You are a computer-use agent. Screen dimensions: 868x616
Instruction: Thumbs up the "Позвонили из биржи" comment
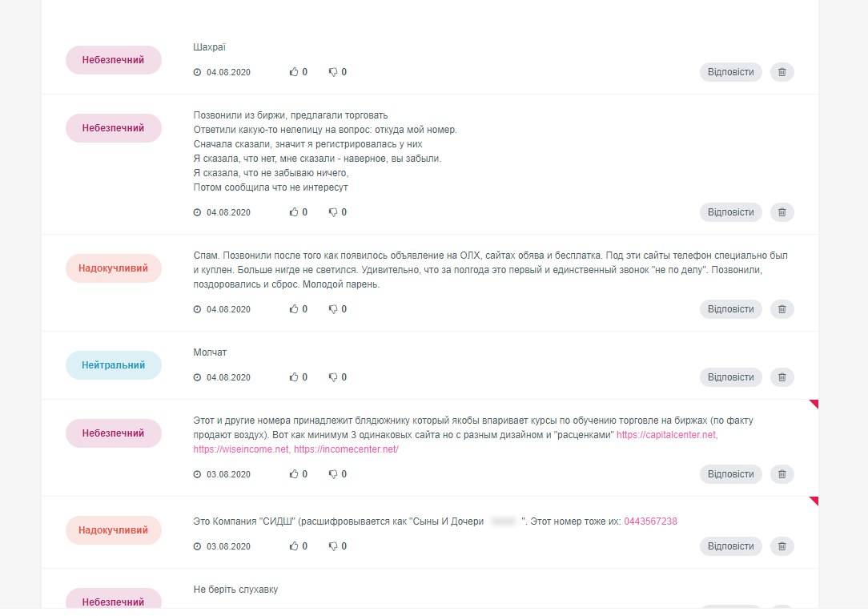point(294,212)
